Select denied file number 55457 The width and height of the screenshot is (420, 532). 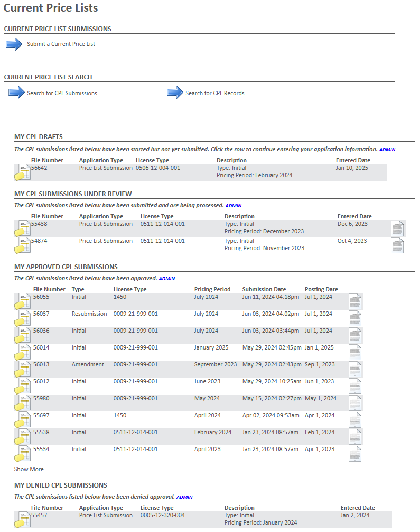click(x=39, y=516)
